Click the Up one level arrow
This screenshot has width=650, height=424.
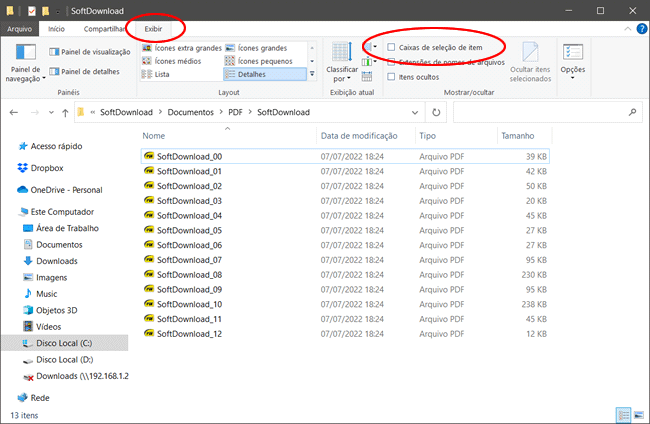[x=62, y=111]
